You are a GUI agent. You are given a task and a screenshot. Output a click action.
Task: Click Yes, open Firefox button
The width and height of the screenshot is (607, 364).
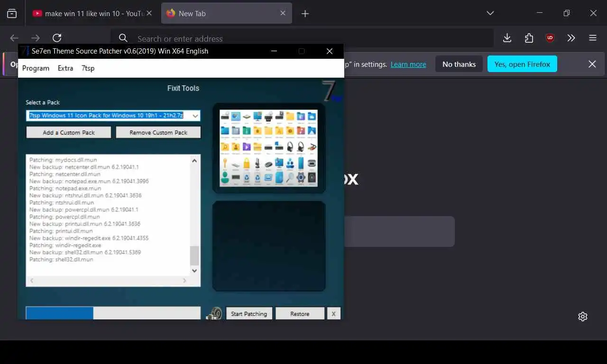tap(522, 64)
